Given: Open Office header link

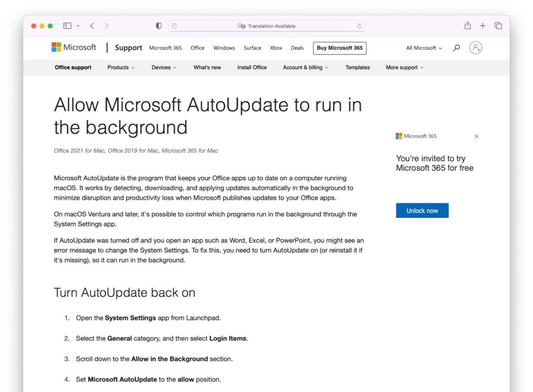Looking at the screenshot, I should tap(197, 48).
